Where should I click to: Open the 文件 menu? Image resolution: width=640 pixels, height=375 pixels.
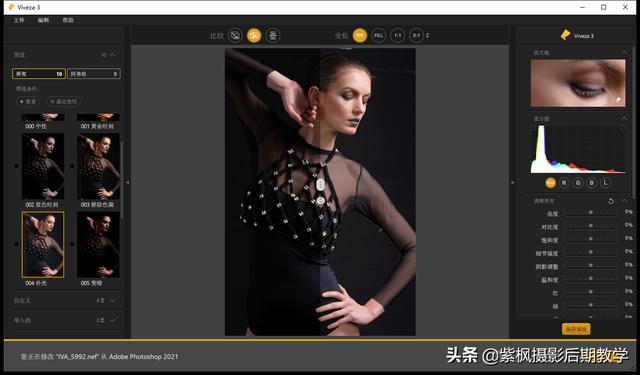coord(19,20)
